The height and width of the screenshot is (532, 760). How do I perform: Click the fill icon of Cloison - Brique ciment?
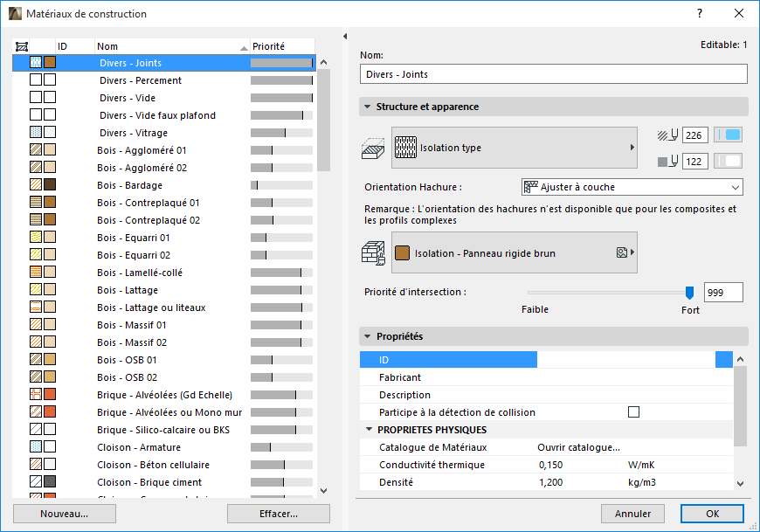[x=36, y=481]
